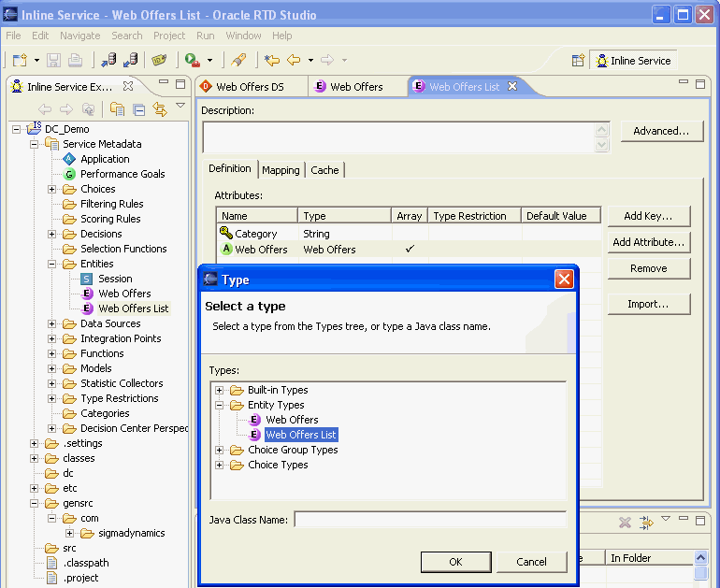Click the Advanced... button
This screenshot has width=720, height=588.
661,131
